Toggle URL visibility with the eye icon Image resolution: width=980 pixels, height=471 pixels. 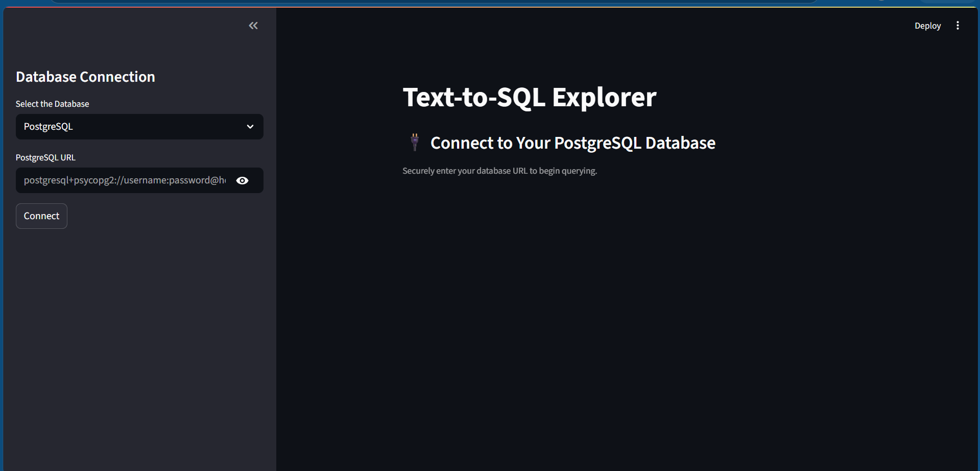[243, 180]
